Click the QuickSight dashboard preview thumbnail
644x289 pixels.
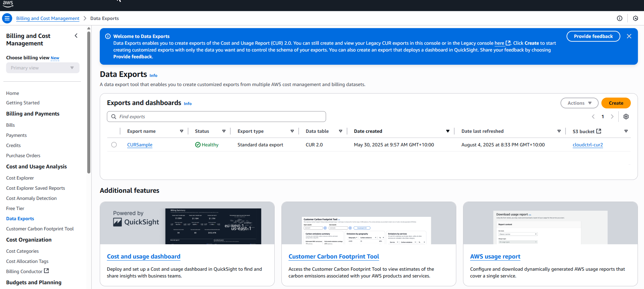point(213,226)
